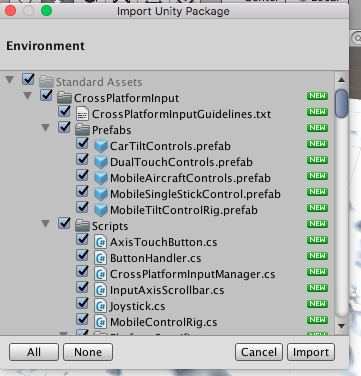Click the NEW badge beside MobileControlRig.cs
Screen dimensions: 361x376
317,320
